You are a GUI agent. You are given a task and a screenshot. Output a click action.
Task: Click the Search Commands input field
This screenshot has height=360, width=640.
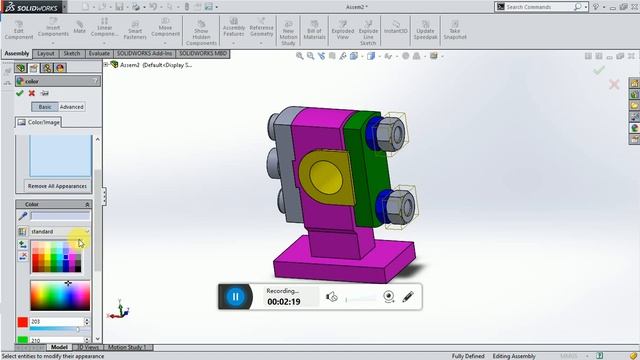click(539, 7)
